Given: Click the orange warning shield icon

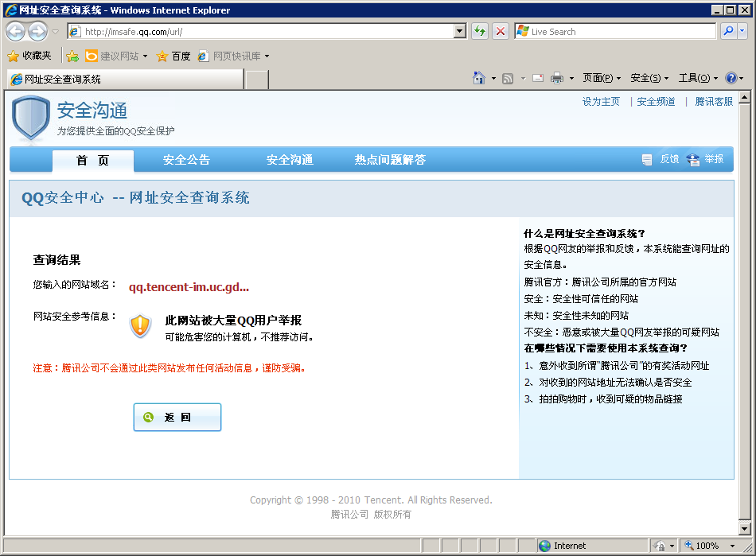Looking at the screenshot, I should coord(140,326).
